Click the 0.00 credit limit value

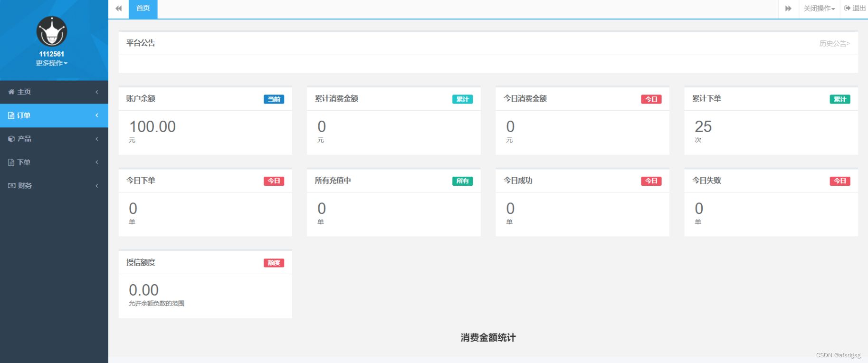(144, 290)
